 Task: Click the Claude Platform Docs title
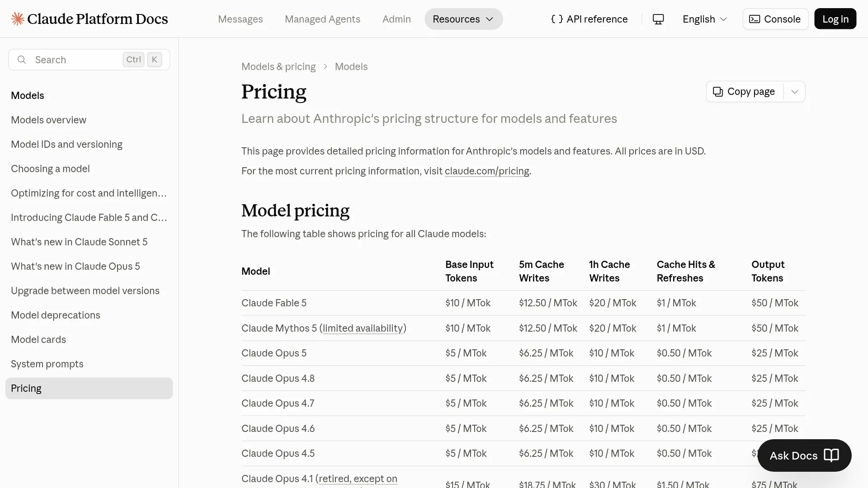pyautogui.click(x=97, y=19)
